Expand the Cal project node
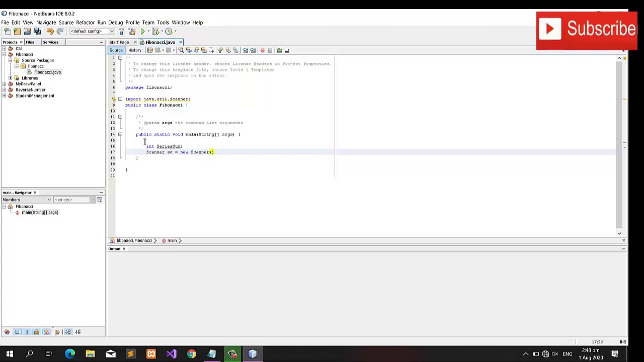 [x=4, y=49]
